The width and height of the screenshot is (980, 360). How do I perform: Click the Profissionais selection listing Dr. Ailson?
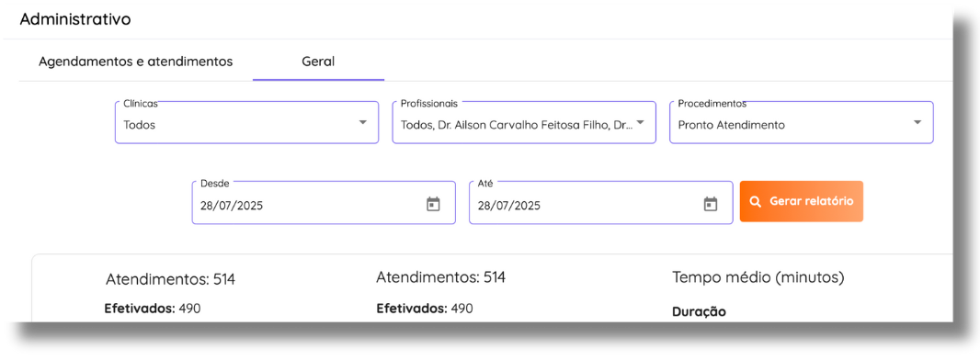coord(524,122)
